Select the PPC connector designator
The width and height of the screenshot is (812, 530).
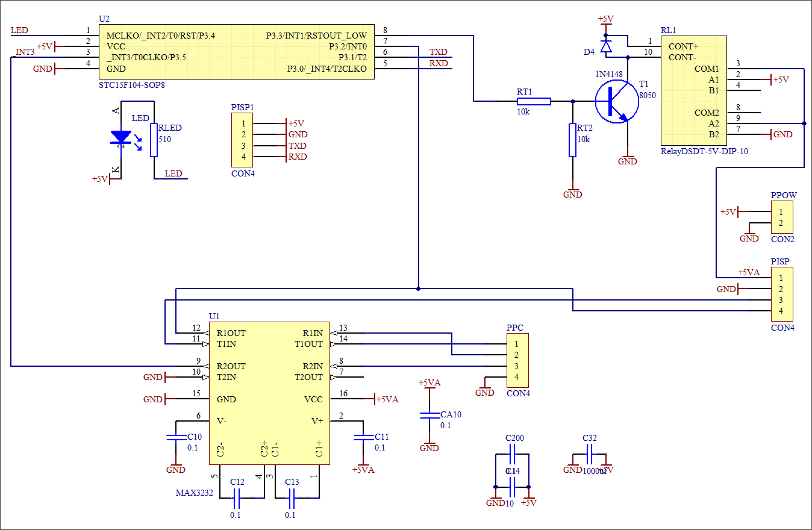click(514, 328)
